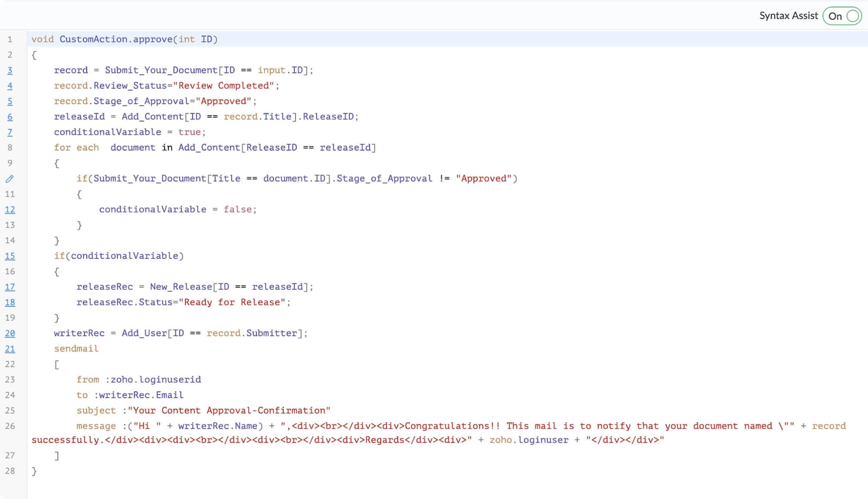Click underlined line number 17
The image size is (868, 499).
10,287
